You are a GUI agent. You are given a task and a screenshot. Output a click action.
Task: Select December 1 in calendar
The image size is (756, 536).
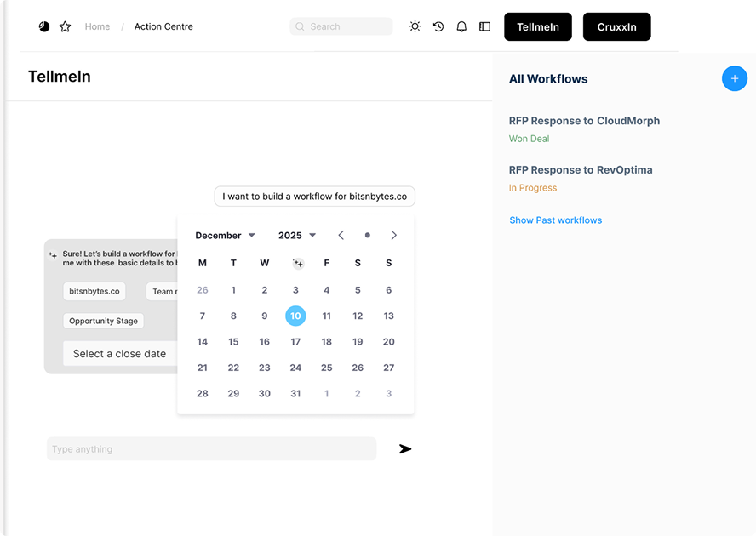coord(233,290)
